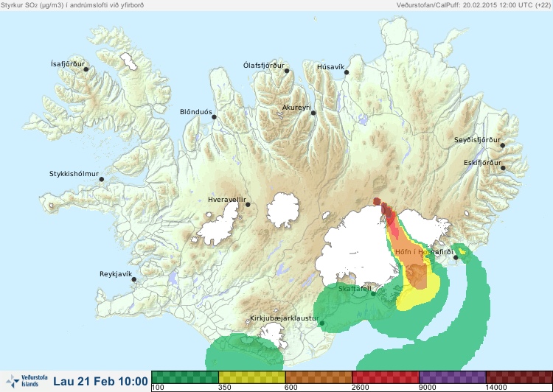This screenshot has width=553, height=392.
Task: Click the Reykjavík city marker dot
Action: pos(134,279)
